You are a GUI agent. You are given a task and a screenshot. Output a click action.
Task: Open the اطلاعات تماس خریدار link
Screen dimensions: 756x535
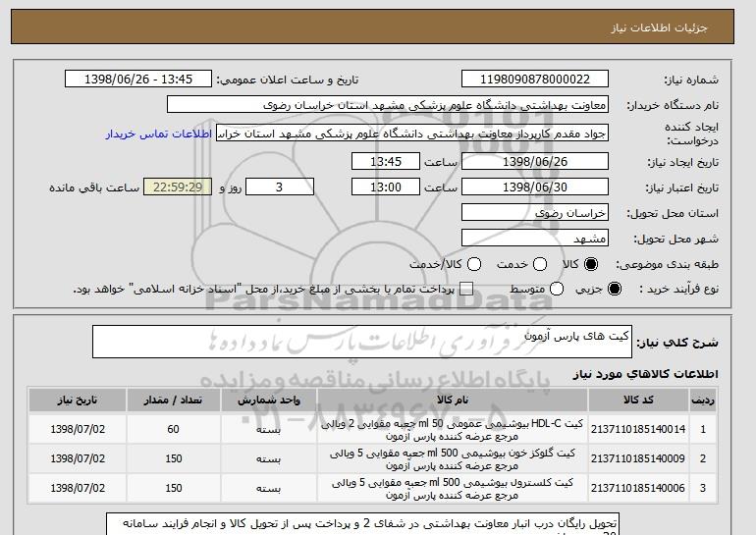coord(159,134)
